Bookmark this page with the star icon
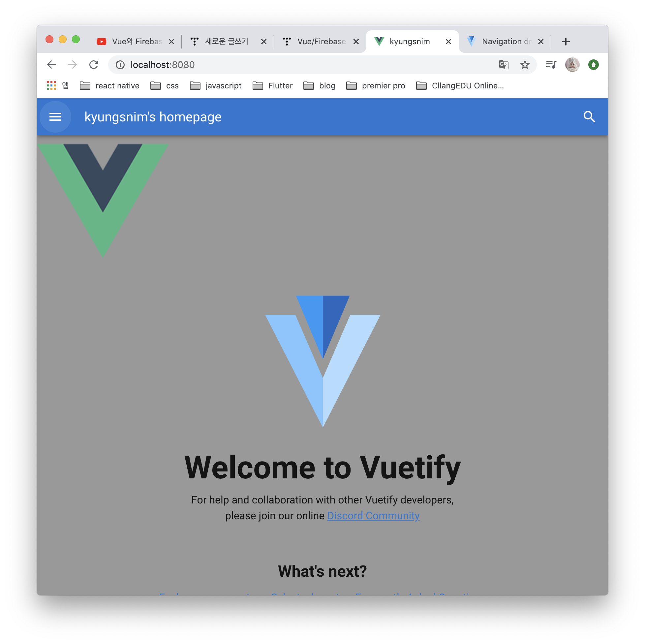 point(525,65)
